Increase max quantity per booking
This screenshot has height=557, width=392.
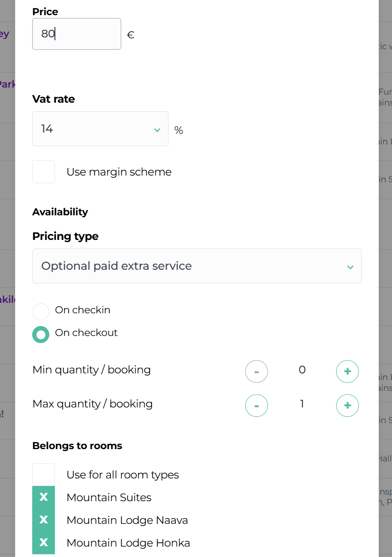click(347, 406)
